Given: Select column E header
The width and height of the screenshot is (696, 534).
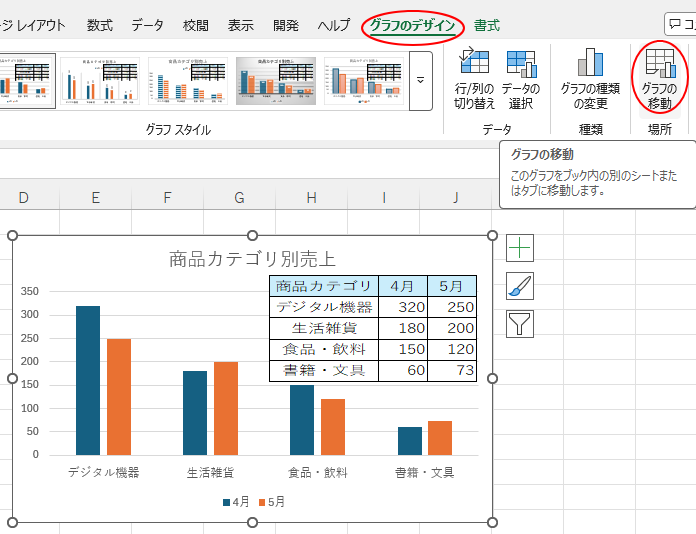Looking at the screenshot, I should click(x=95, y=198).
